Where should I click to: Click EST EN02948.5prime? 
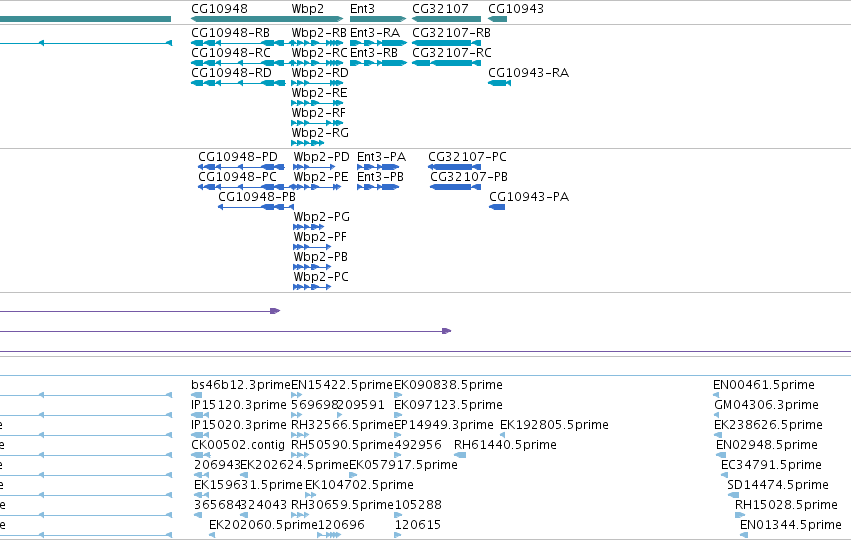[767, 445]
